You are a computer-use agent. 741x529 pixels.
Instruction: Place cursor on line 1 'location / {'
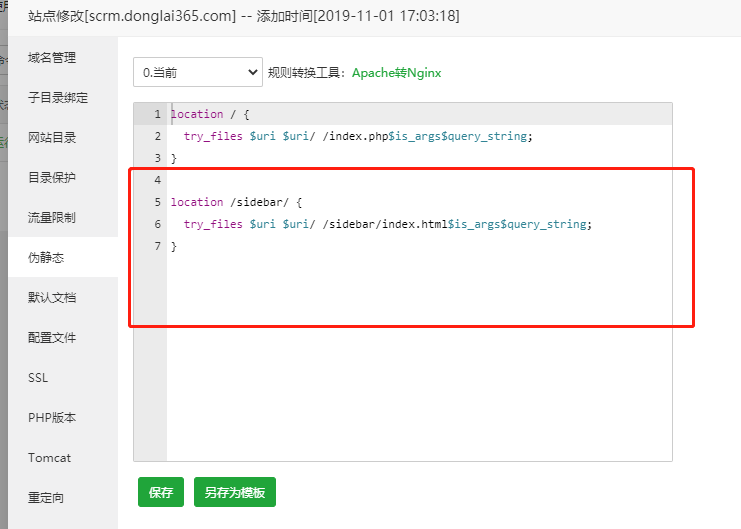pos(210,114)
